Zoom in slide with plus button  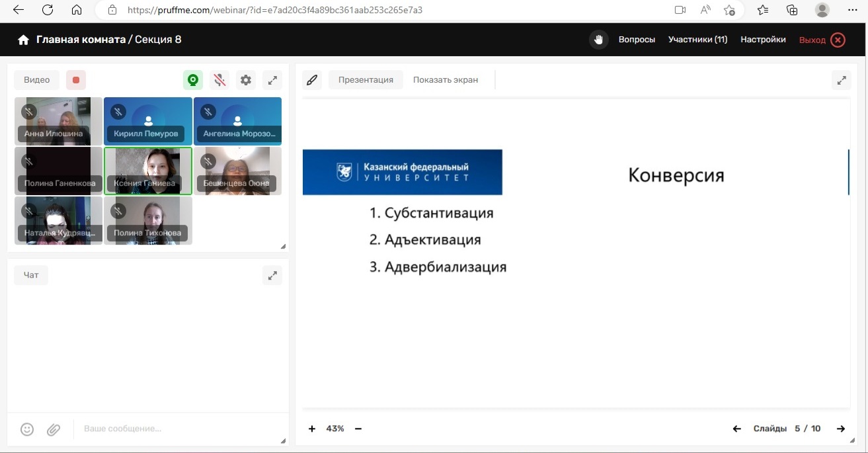tap(312, 429)
